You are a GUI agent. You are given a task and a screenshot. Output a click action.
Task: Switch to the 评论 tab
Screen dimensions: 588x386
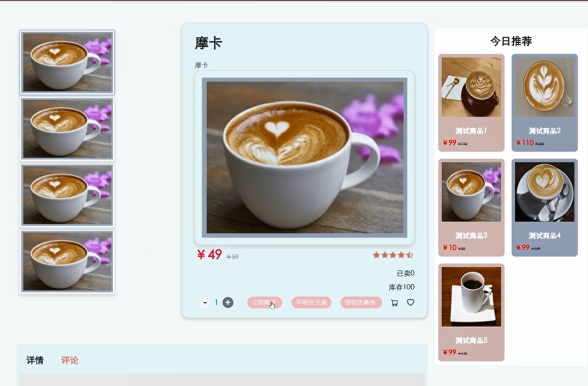click(70, 360)
